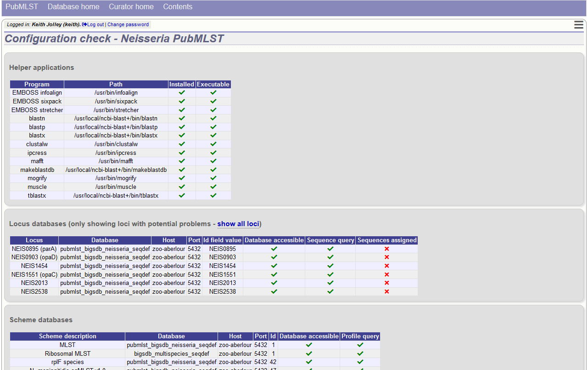The width and height of the screenshot is (588, 370).
Task: Click Database accessible checkmark for MLST scheme
Action: (309, 345)
